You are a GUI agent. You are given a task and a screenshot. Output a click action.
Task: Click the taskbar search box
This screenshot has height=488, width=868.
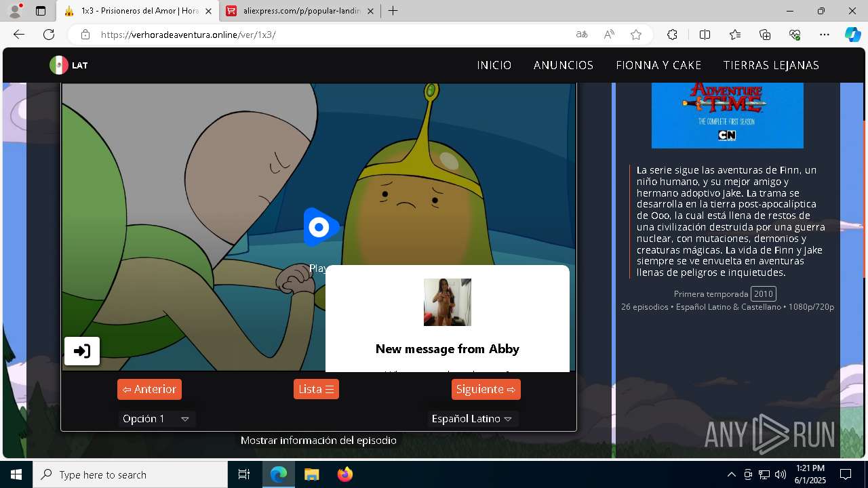click(x=130, y=474)
